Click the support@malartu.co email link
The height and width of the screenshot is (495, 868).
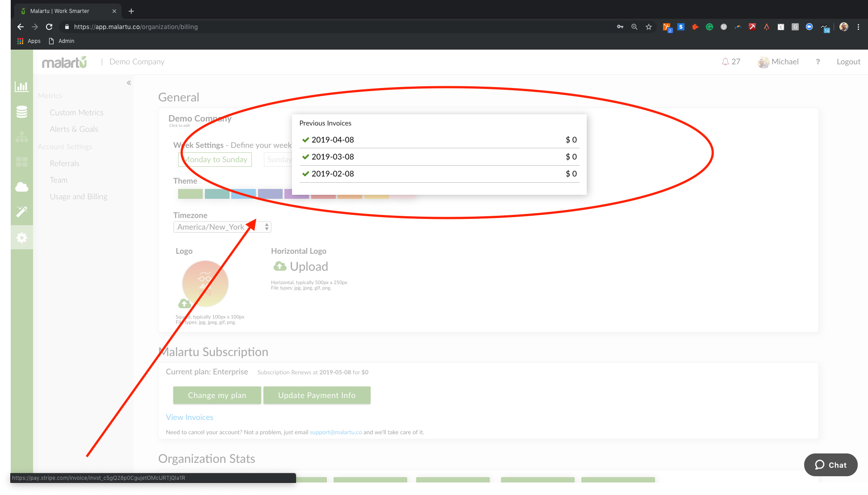pos(336,432)
